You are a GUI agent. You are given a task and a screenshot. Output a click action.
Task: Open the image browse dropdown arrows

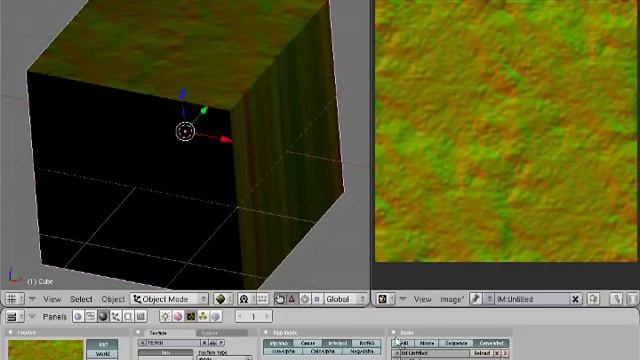point(489,299)
